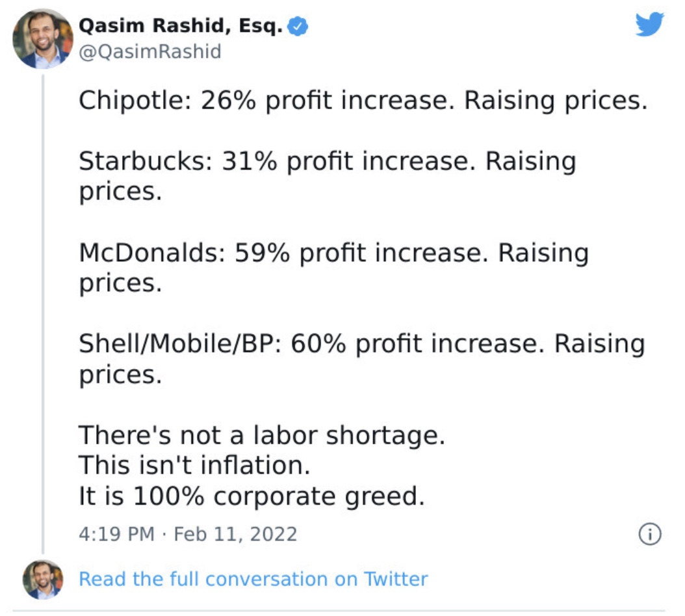Read the full conversation on Twitter

[x=253, y=579]
